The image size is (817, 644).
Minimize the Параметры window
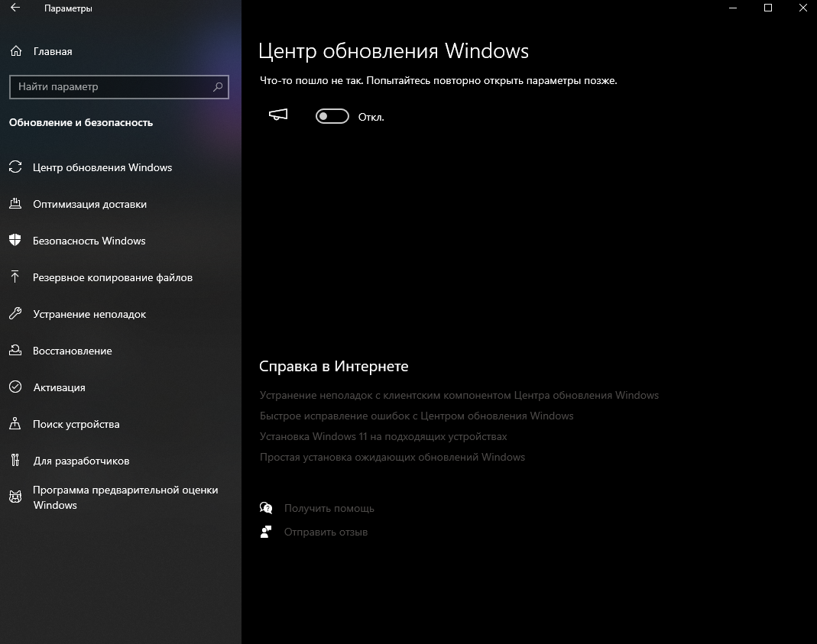(733, 8)
